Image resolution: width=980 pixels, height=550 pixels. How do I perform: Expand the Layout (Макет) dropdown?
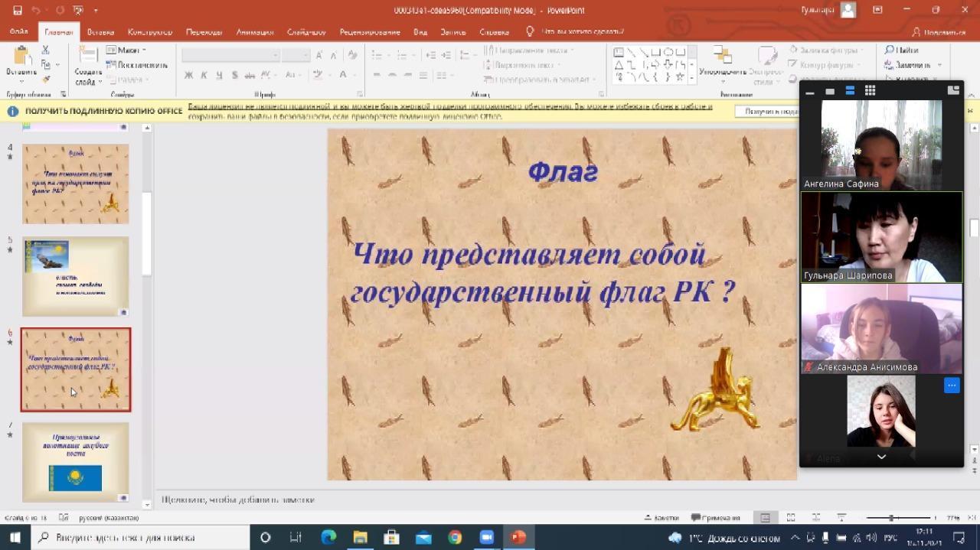(126, 50)
